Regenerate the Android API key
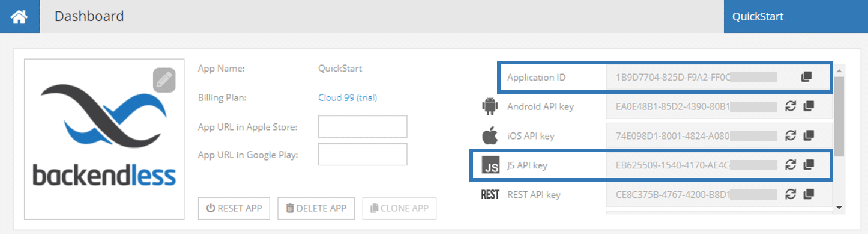868x234 pixels. point(791,106)
